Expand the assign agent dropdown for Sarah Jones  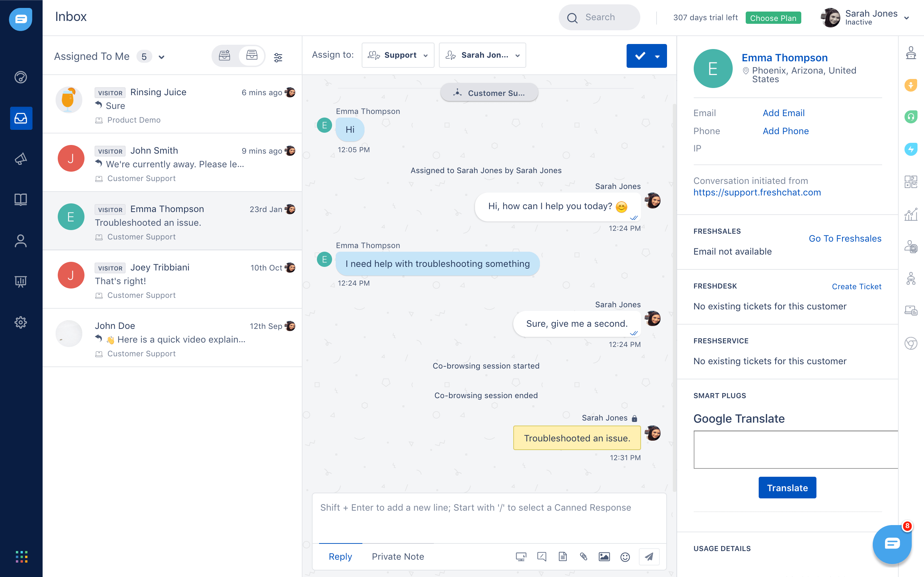tap(518, 55)
